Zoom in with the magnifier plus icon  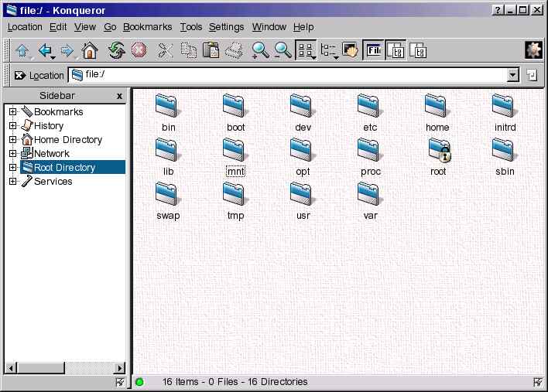coord(260,50)
